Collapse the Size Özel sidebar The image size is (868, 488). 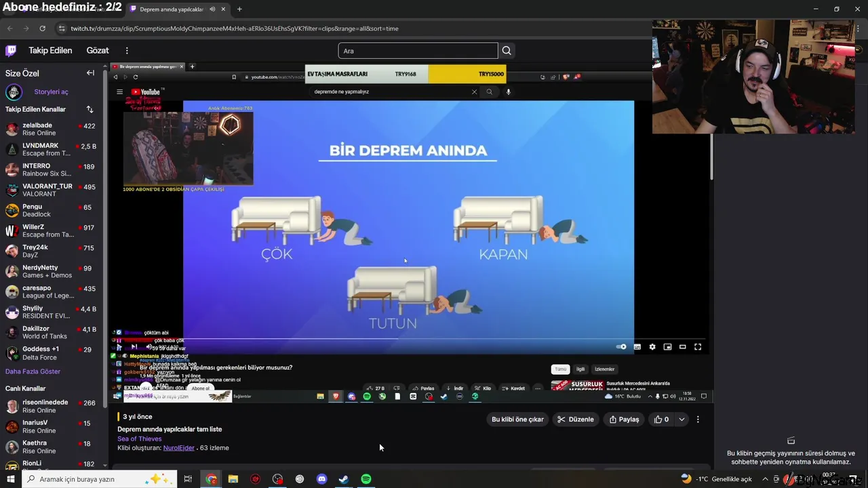(x=90, y=73)
